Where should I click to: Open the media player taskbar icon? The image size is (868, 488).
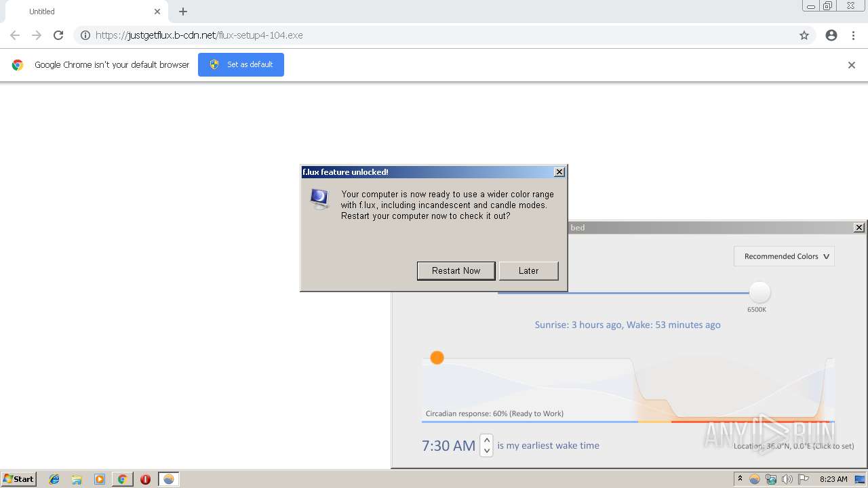(100, 479)
